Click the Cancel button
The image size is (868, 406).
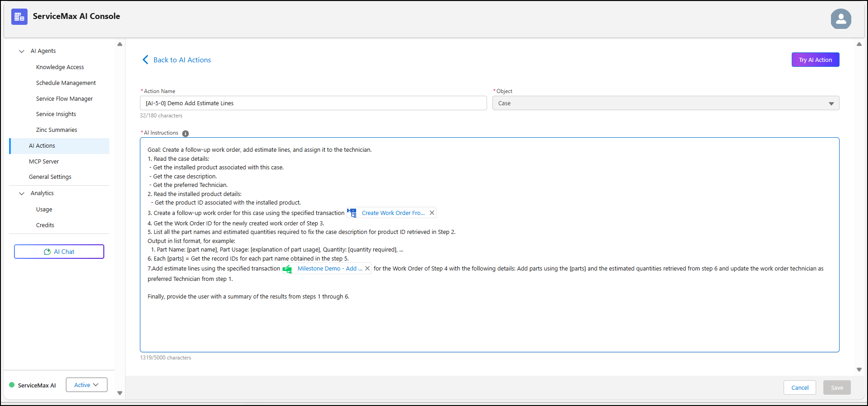[800, 387]
